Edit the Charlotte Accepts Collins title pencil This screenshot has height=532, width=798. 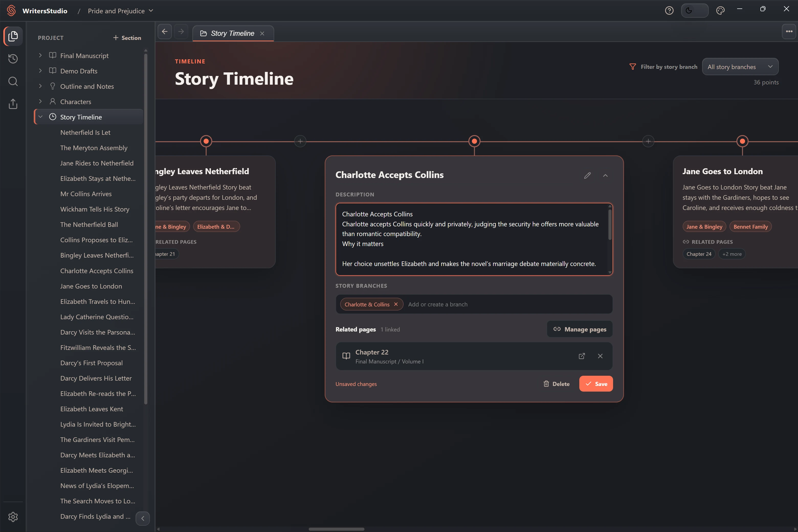pos(587,175)
